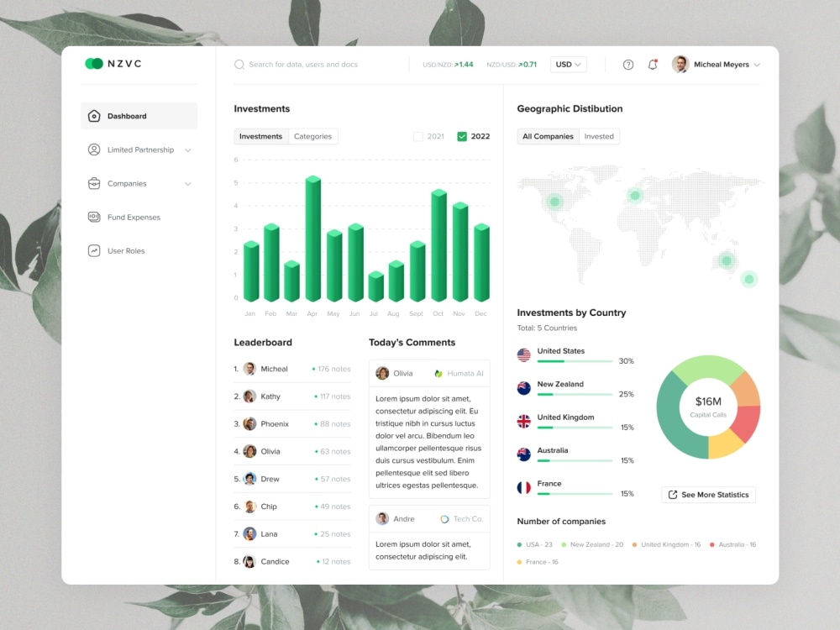Viewport: 840px width, 630px height.
Task: Select the All Companies tab
Action: [x=547, y=135]
